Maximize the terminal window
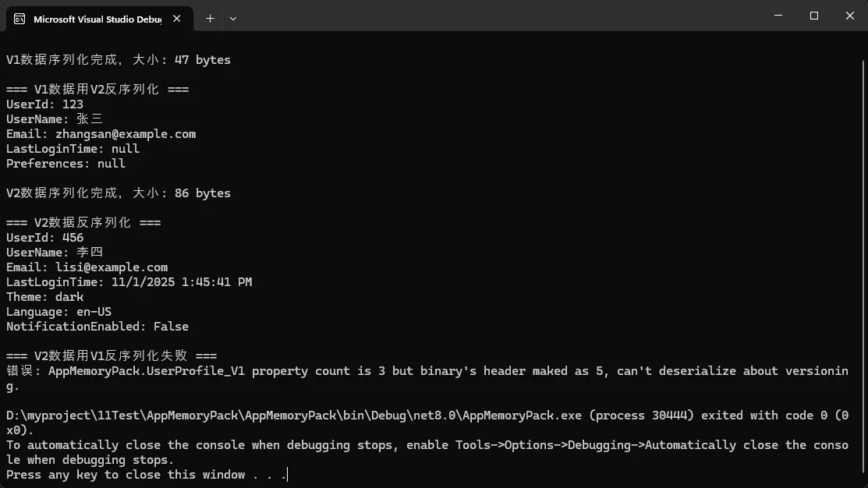 coord(814,16)
